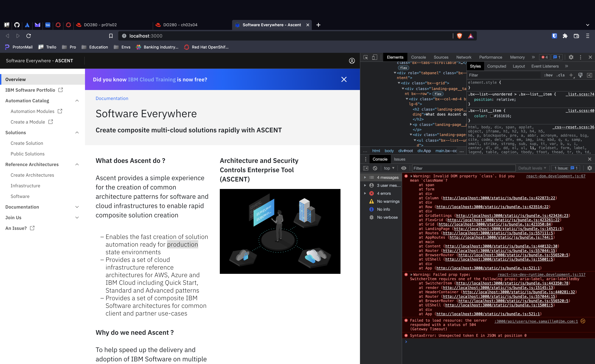The width and height of the screenshot is (595, 364).
Task: Collapse the Automation Catalog section
Action: click(x=77, y=101)
